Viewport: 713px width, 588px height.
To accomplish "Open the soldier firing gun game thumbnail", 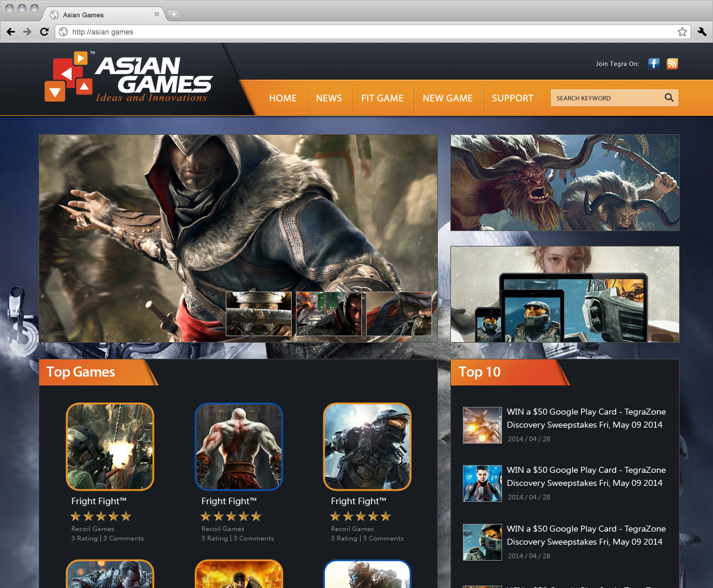I will tap(110, 447).
